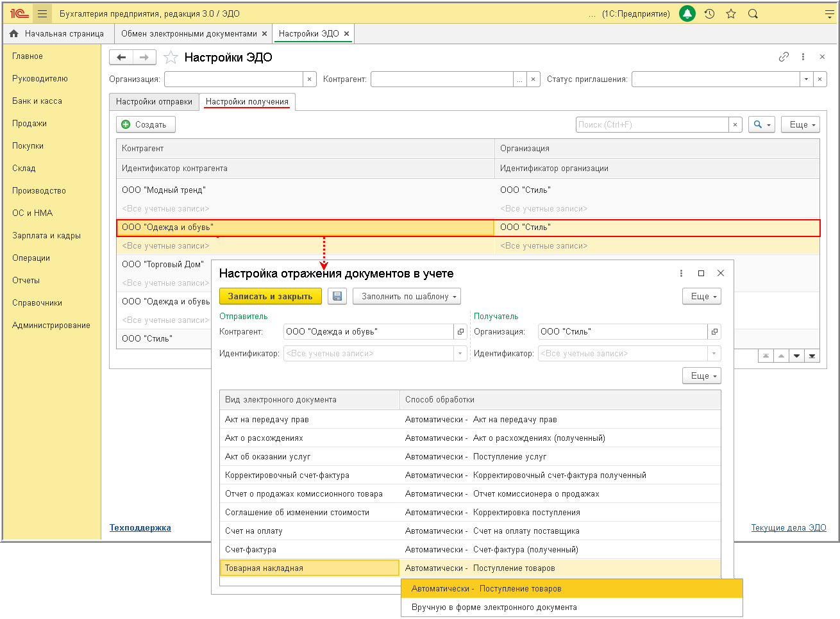Viewport: 840px width, 619px height.
Task: Switch to Настройки отправки tab
Action: coord(154,102)
